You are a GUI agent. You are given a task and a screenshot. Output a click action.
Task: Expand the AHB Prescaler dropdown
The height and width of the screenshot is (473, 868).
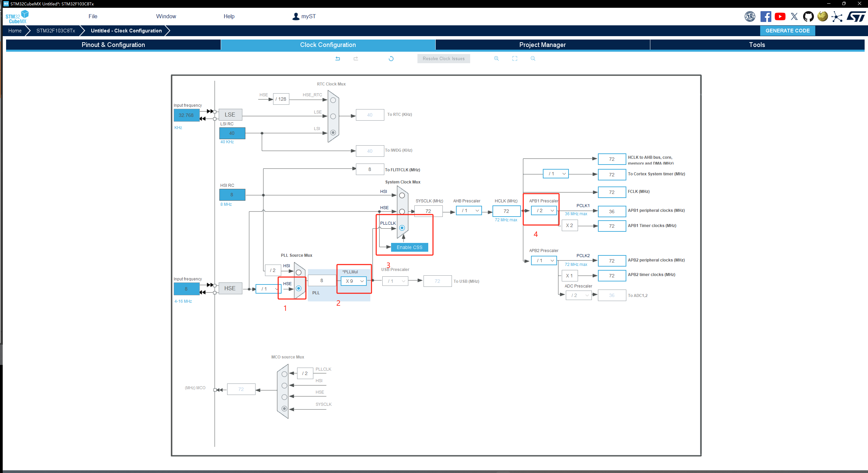click(469, 210)
